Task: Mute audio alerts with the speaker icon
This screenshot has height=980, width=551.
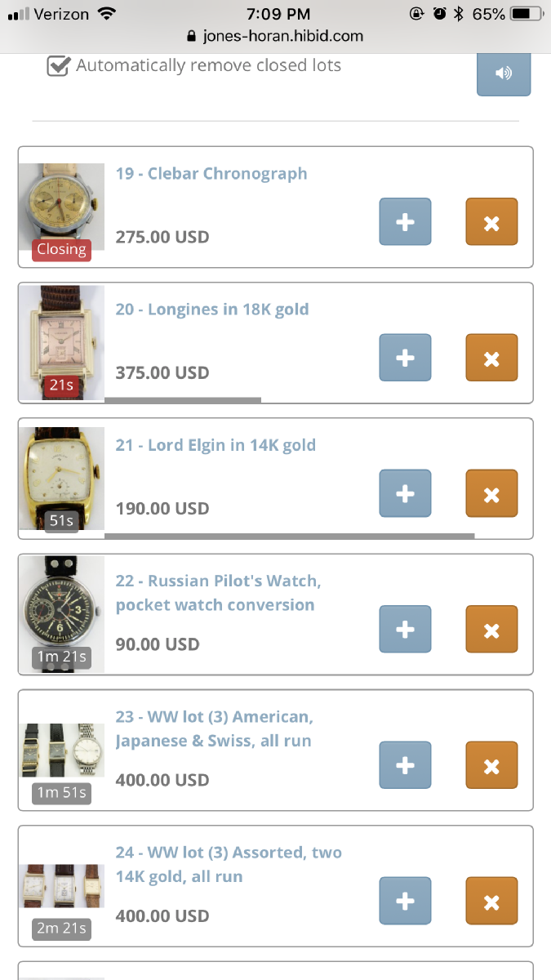Action: [504, 73]
